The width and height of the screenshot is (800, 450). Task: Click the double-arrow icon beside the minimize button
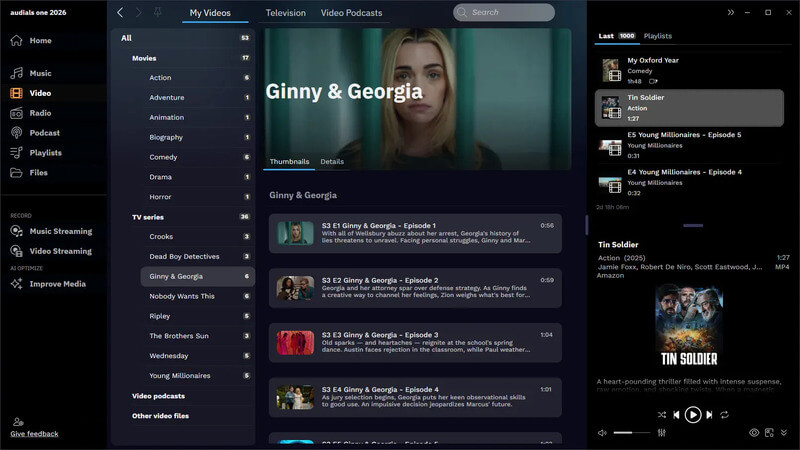pyautogui.click(x=731, y=12)
